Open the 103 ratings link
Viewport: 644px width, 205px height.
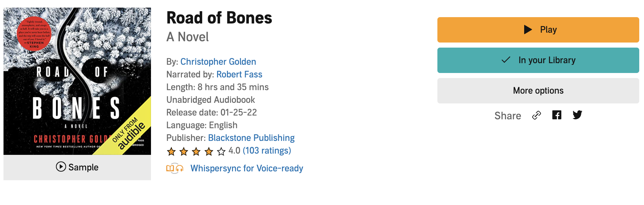[x=267, y=150]
